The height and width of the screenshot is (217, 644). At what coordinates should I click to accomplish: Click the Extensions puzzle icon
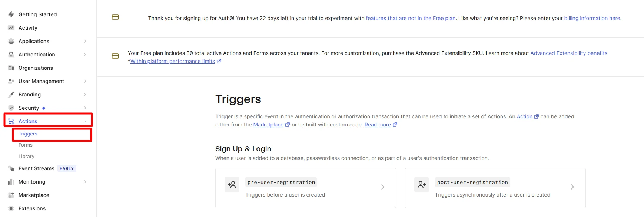pos(10,208)
